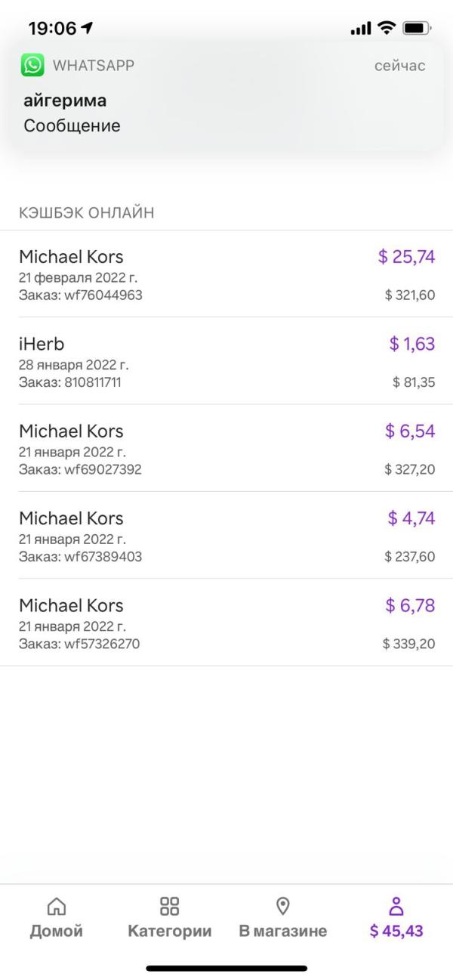Switch to the Категории tab label

[170, 931]
